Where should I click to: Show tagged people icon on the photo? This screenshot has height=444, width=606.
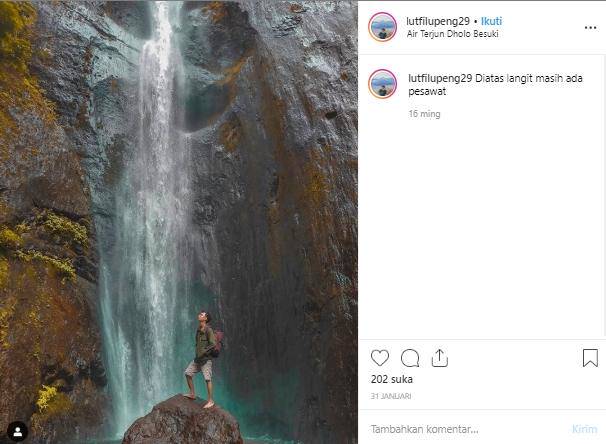point(16,430)
